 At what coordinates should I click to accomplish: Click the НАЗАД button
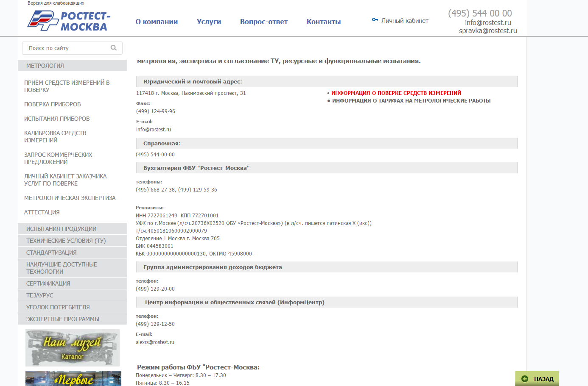(537, 379)
